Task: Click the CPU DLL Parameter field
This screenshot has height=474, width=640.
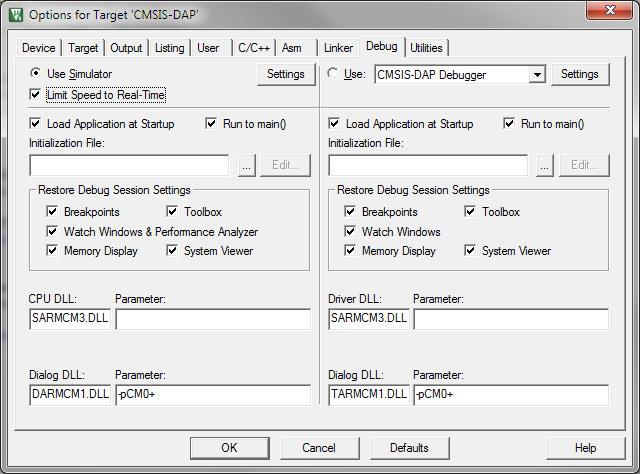Action: pyautogui.click(x=213, y=318)
